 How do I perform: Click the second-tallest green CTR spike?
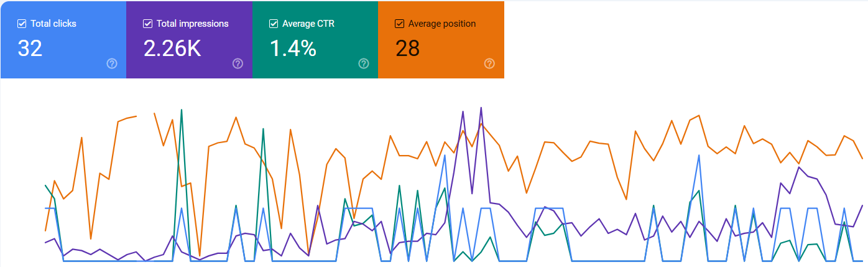[263, 129]
